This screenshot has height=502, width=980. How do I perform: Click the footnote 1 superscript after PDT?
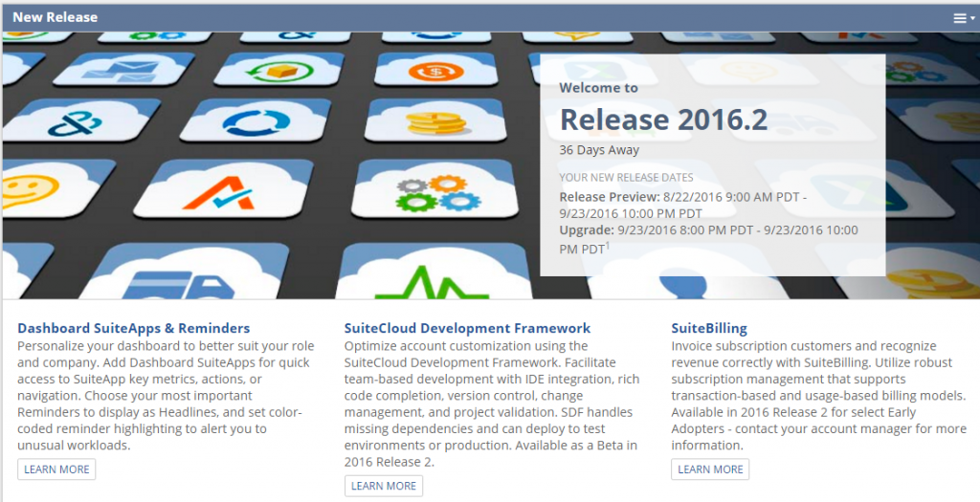(608, 246)
